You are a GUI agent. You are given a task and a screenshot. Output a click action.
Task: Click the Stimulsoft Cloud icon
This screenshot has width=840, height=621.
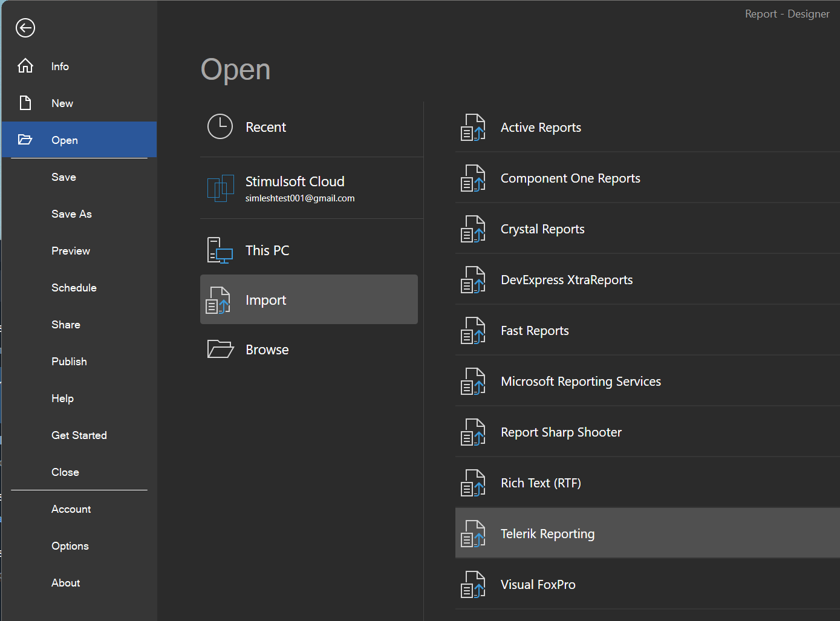(x=220, y=188)
